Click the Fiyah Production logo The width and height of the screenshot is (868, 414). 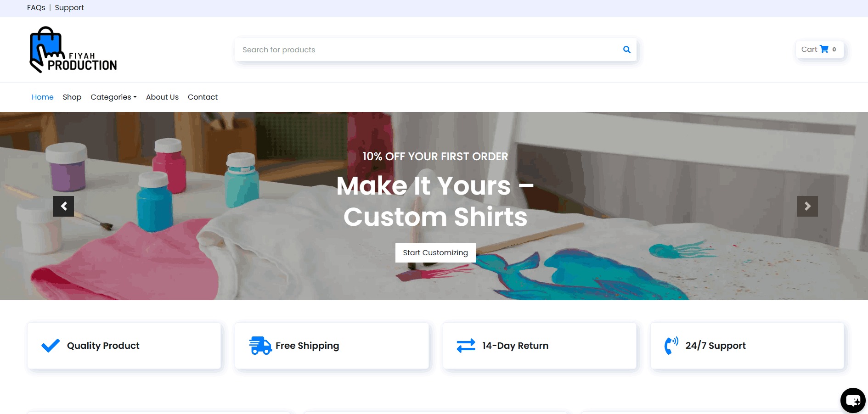[x=73, y=50]
